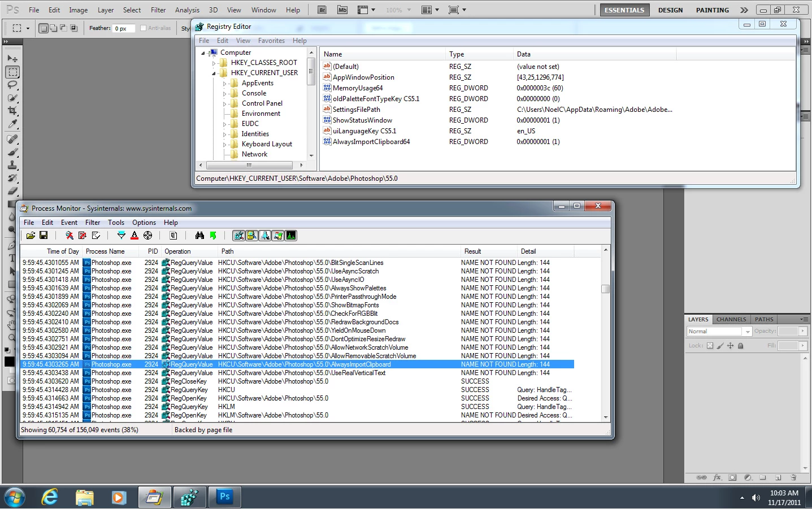812x509 pixels.
Task: Toggle Capture magnifier icon in Process Monitor
Action: click(x=69, y=236)
